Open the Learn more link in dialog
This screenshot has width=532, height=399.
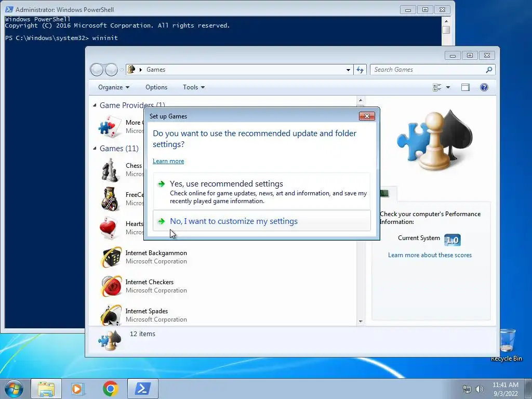168,161
